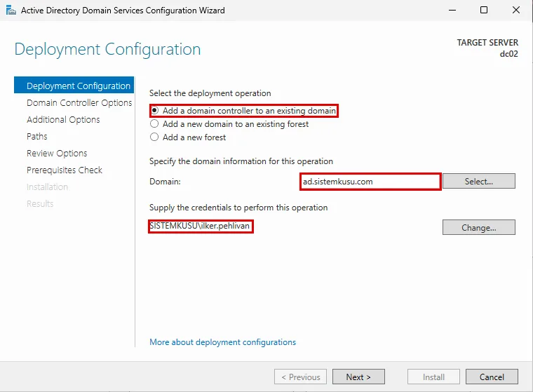Click Select the deployment operation text
Viewport: 533px width, 392px height.
click(x=210, y=93)
